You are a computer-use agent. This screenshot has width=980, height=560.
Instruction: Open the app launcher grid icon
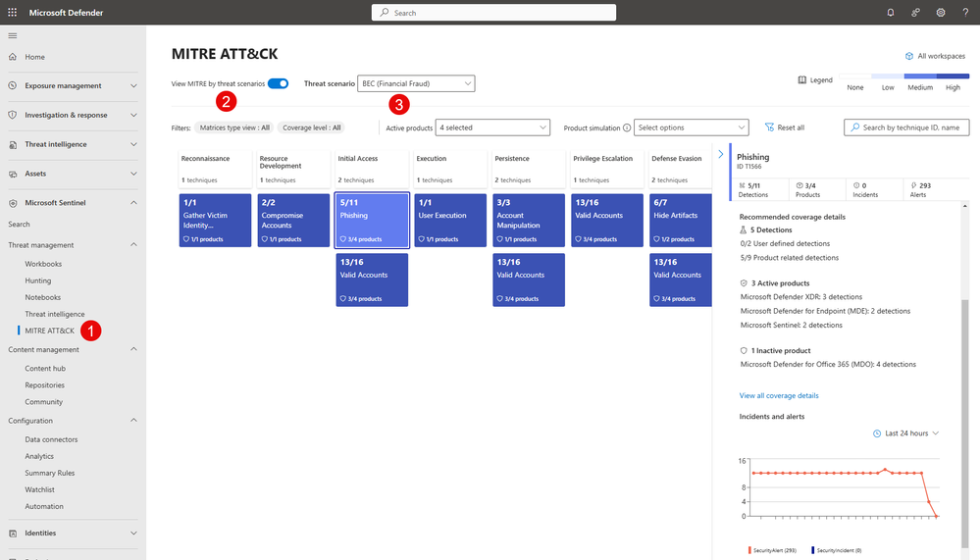tap(12, 13)
